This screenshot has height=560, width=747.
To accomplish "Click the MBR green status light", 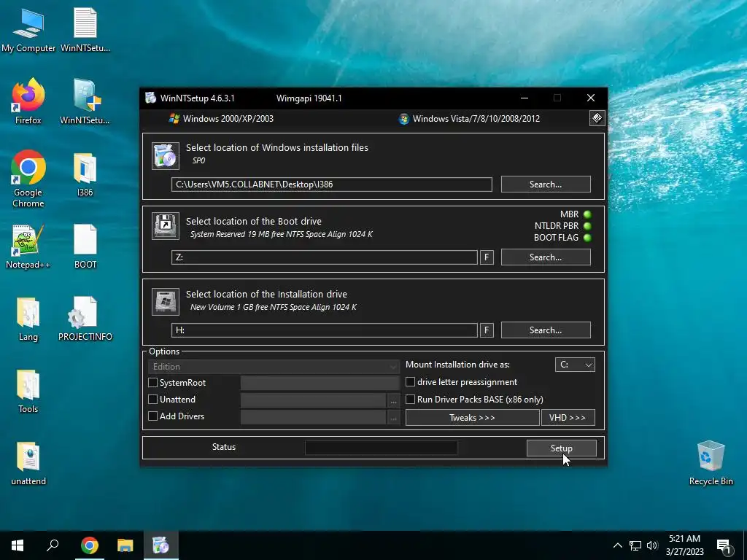I will 587,214.
